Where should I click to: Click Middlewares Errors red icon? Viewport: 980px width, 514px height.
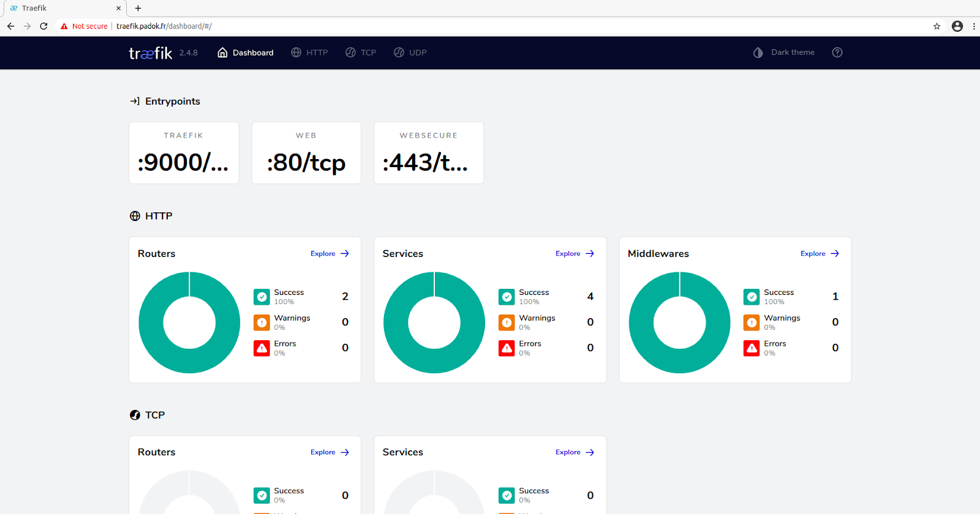(752, 348)
